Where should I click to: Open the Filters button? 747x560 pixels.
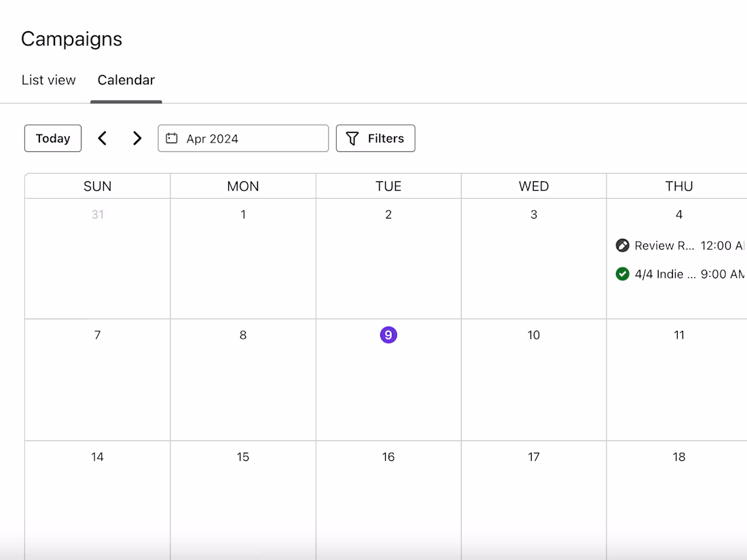[x=376, y=138]
